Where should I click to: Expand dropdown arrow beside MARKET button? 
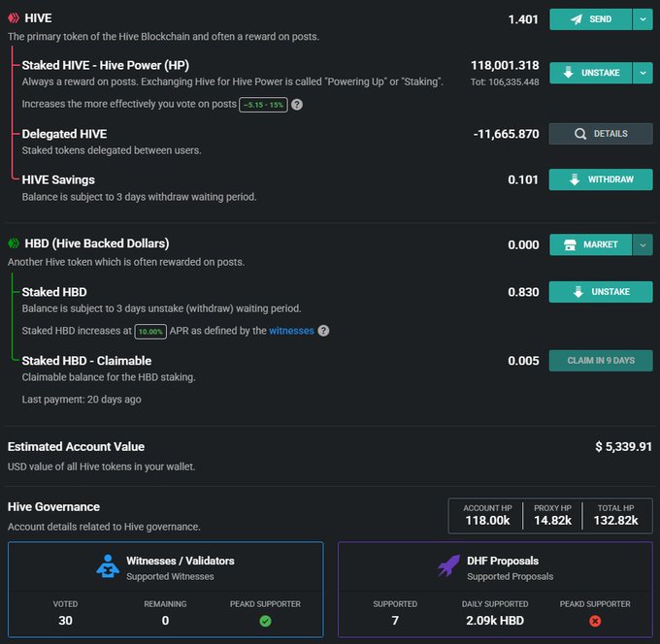pos(643,244)
